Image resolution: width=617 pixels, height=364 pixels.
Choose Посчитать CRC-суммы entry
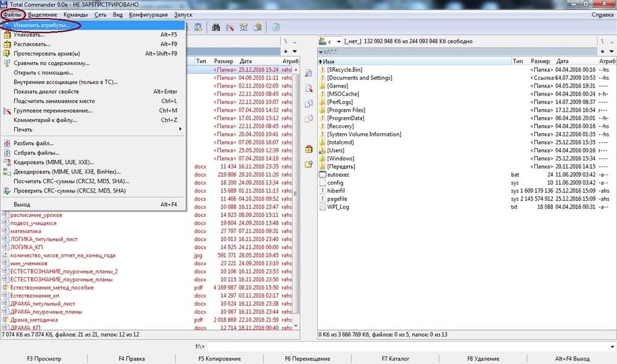pos(93,181)
